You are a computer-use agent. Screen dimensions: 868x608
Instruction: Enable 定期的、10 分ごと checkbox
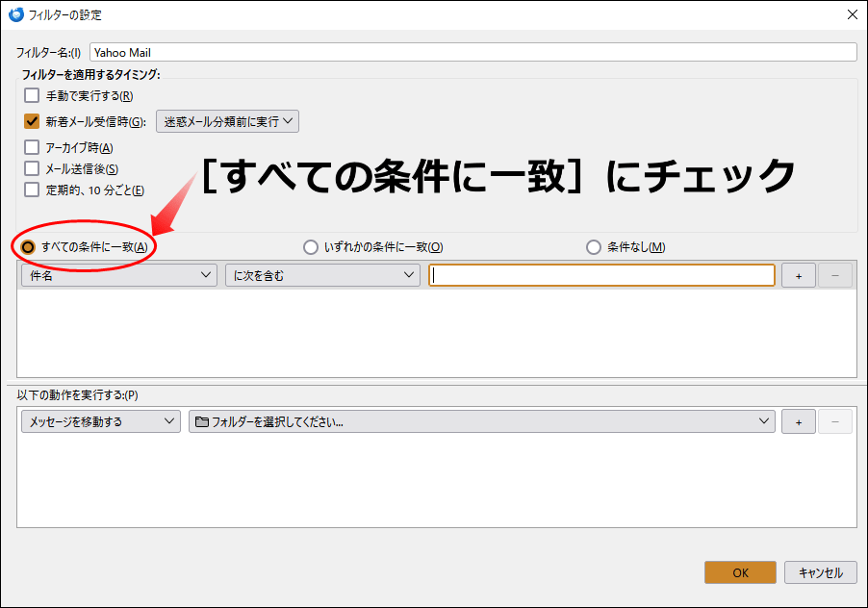coord(32,190)
